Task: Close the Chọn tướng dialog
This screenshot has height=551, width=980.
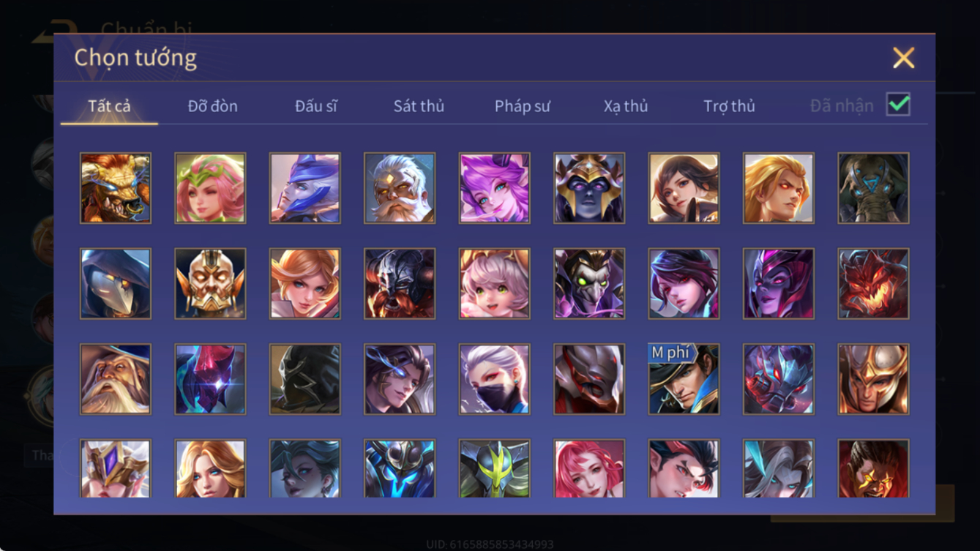Action: (904, 58)
